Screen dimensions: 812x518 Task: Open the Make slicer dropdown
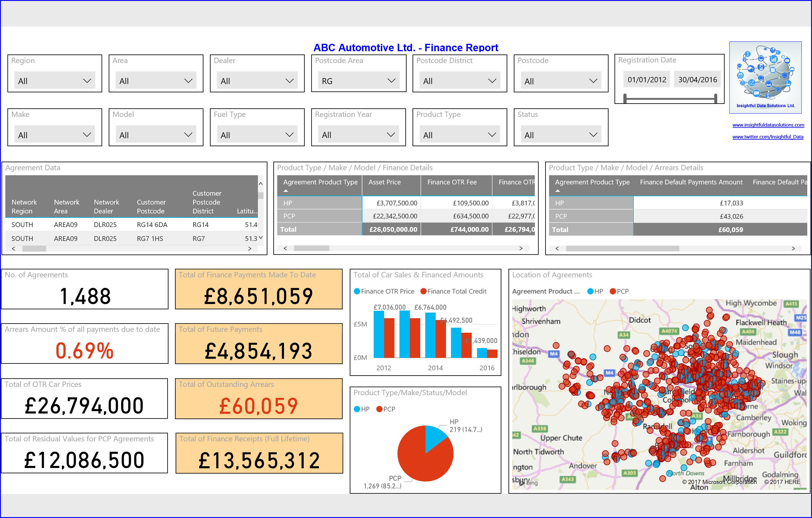pos(87,134)
